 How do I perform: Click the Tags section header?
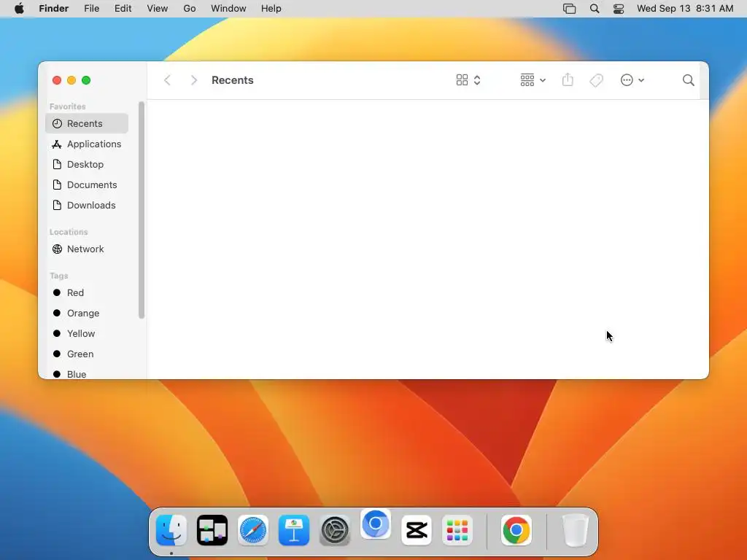[59, 276]
